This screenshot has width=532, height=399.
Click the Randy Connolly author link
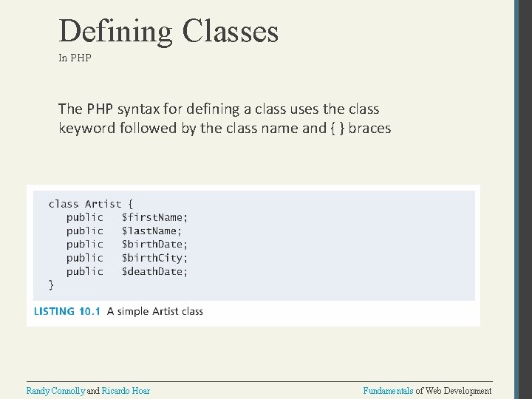55,391
